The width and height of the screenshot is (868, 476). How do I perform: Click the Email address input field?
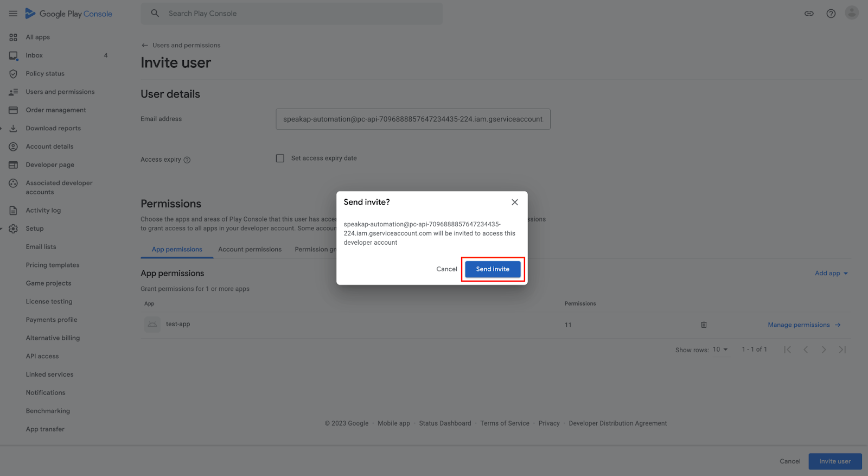[413, 119]
